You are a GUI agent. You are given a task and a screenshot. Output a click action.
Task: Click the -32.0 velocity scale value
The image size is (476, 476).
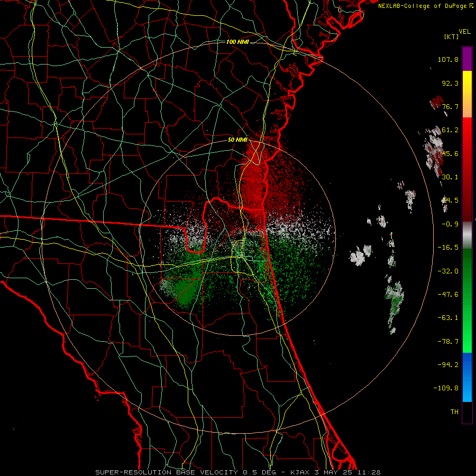(x=448, y=271)
